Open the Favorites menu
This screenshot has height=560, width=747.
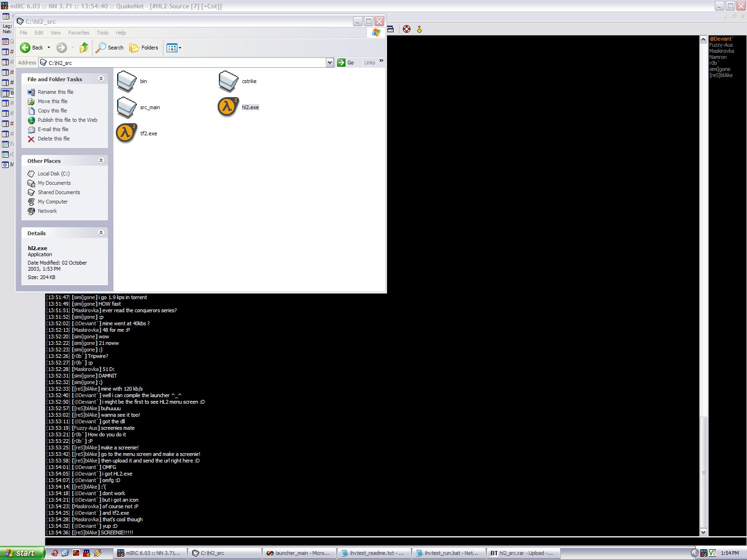click(78, 33)
